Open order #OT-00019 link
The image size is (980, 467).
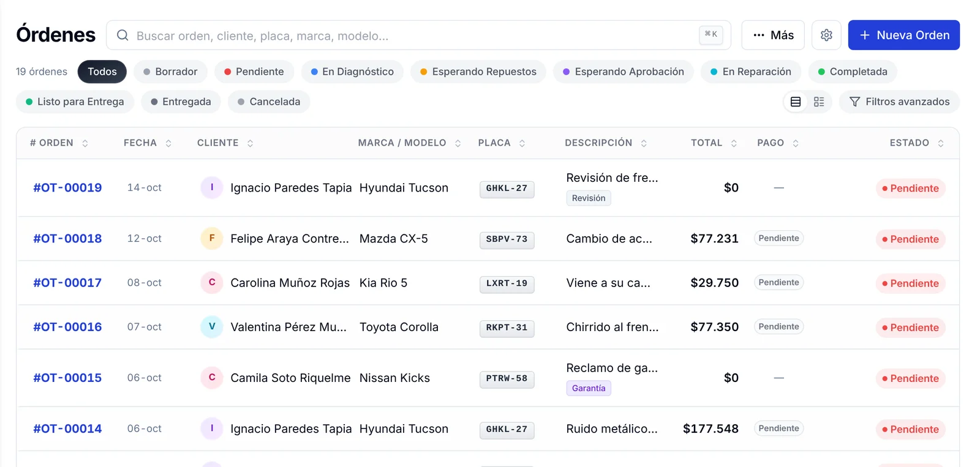(67, 188)
